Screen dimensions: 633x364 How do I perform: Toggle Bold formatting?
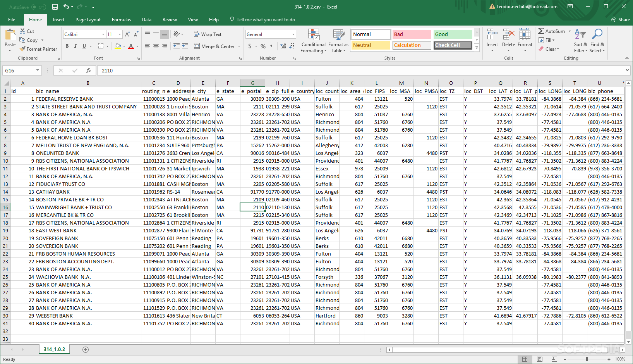[x=67, y=46]
